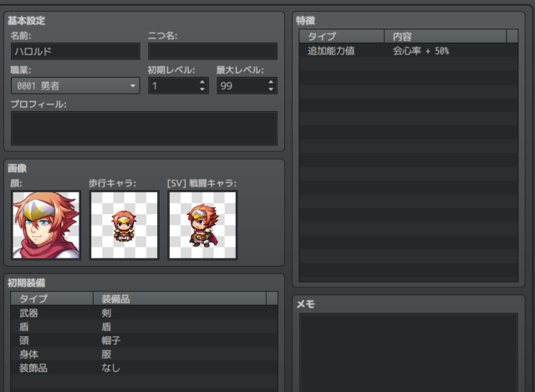Click the タイプ column header in 特徴
Image resolution: width=535 pixels, height=392 pixels.
click(342, 36)
